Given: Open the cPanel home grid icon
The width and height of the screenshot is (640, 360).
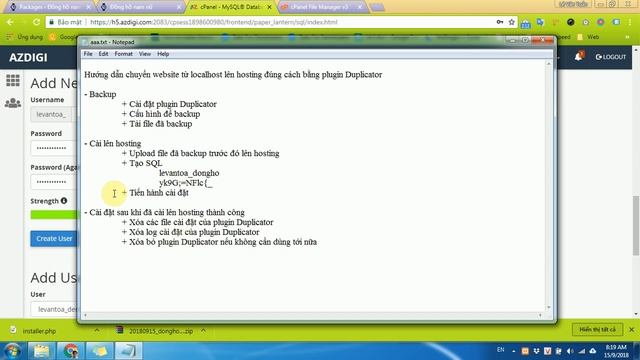Looking at the screenshot, I should (13, 80).
